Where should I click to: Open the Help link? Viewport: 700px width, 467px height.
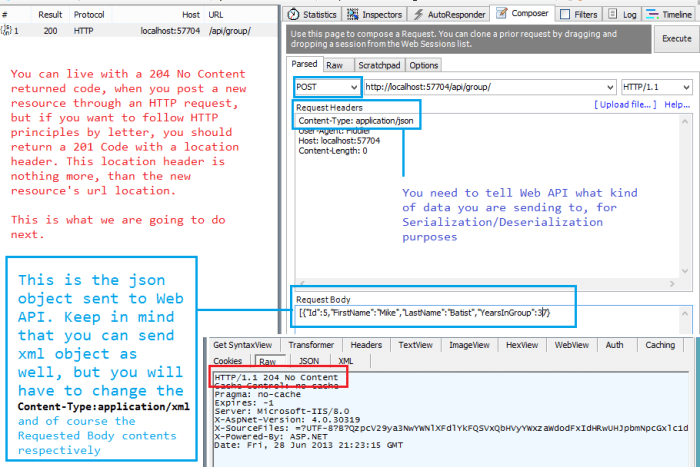coord(676,105)
